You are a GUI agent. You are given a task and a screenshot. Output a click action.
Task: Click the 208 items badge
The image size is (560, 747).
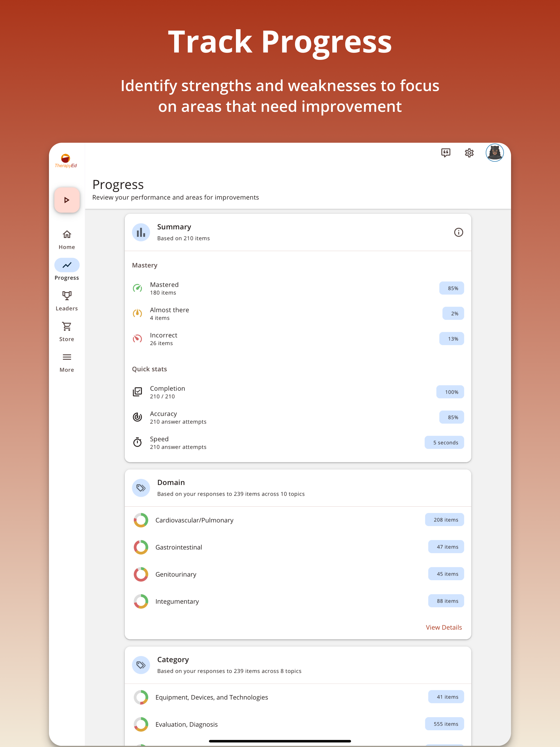(x=445, y=520)
